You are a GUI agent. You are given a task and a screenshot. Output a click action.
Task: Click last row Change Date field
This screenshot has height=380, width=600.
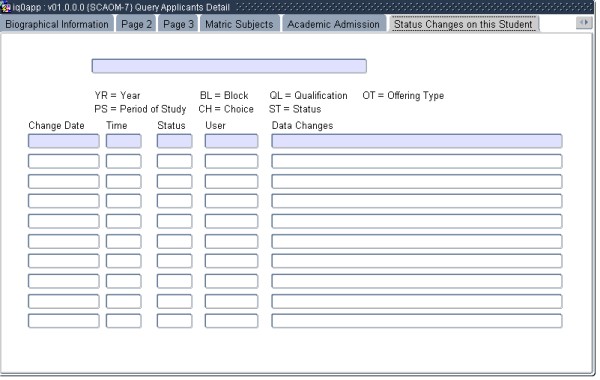pos(64,321)
